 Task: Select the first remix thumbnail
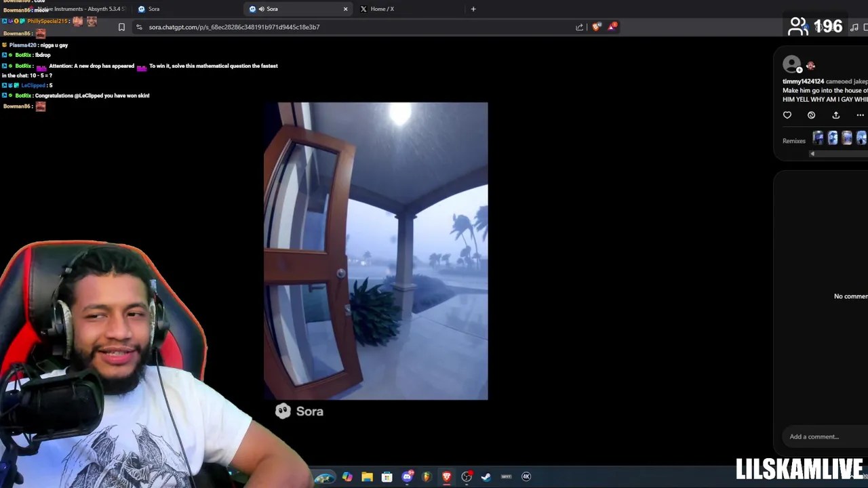(x=818, y=138)
